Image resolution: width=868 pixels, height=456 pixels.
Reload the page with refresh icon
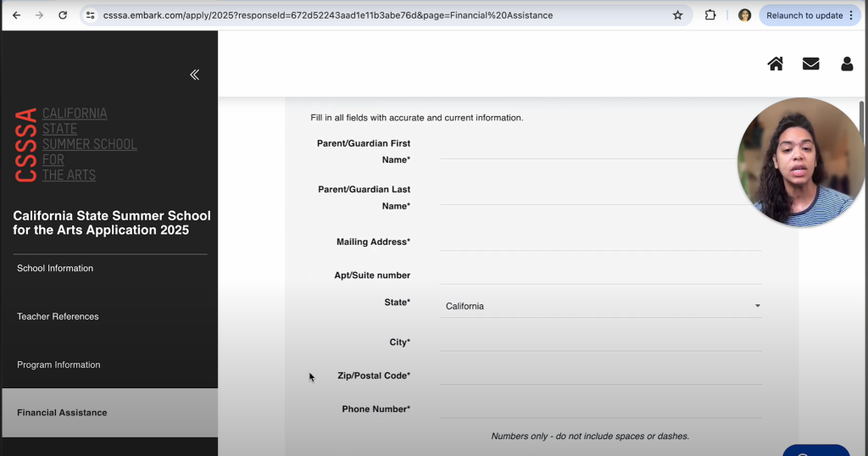click(63, 15)
